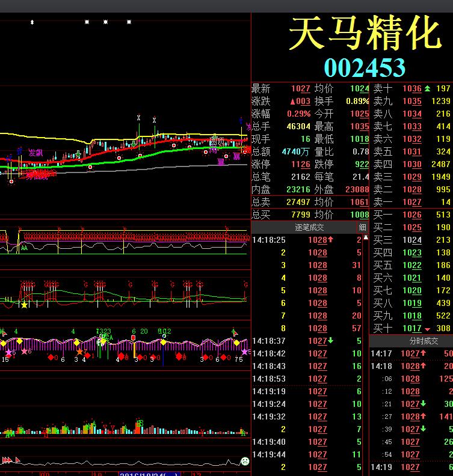Image resolution: width=453 pixels, height=476 pixels.
Task: Select the 最新 value 1027
Action: point(300,88)
